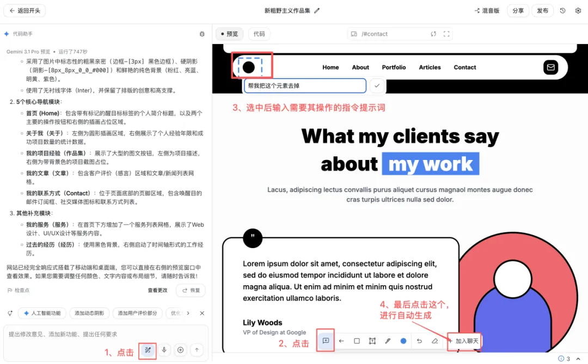Image resolution: width=588 pixels, height=364 pixels.
Task: Open Articles in preview navigation
Action: [x=430, y=67]
